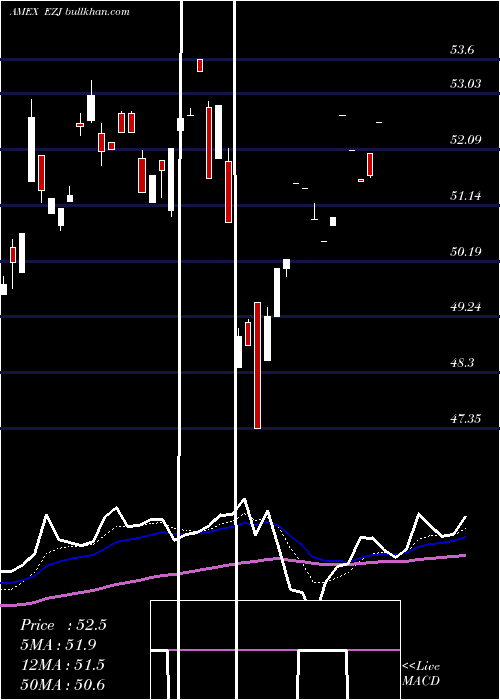Viewport: 500px width, 700px height.
Task: Click the 50MA : 50.6 value
Action: [63, 684]
